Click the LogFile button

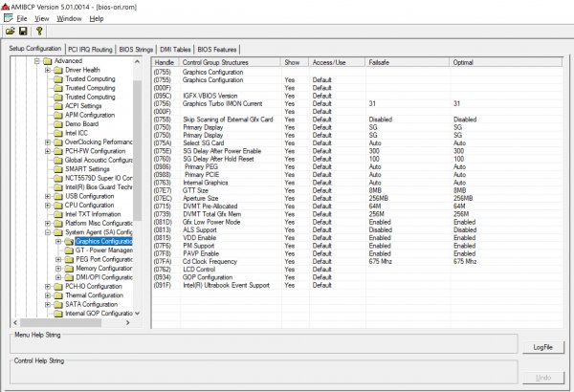(x=542, y=347)
